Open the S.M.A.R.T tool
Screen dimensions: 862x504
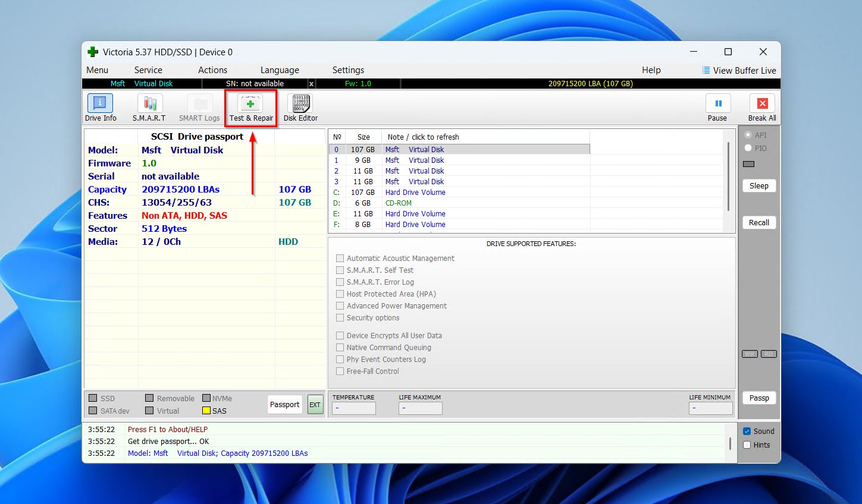pyautogui.click(x=149, y=108)
